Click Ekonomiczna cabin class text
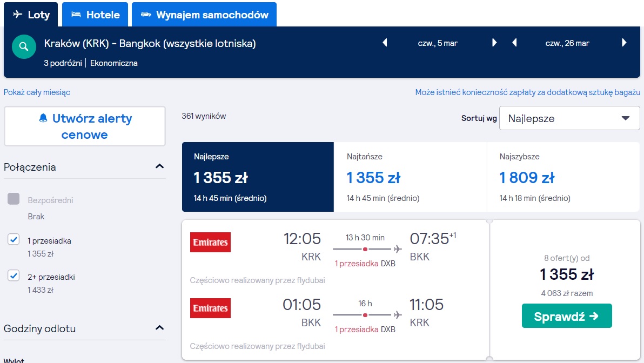 (x=114, y=63)
